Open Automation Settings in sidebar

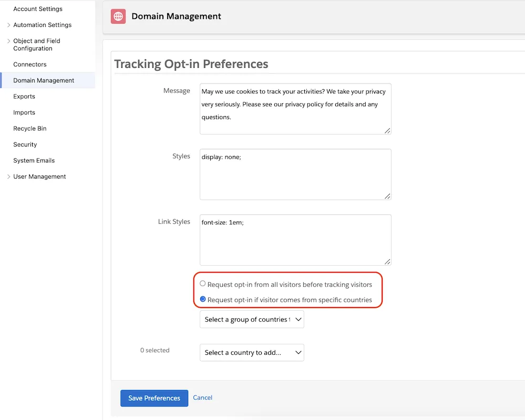[x=43, y=25]
